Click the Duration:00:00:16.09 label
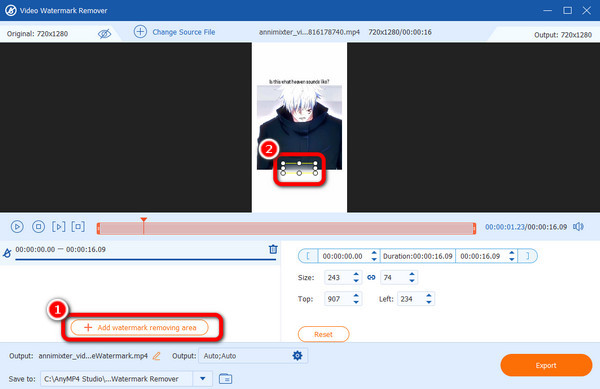This screenshot has height=389, width=600. 417,256
